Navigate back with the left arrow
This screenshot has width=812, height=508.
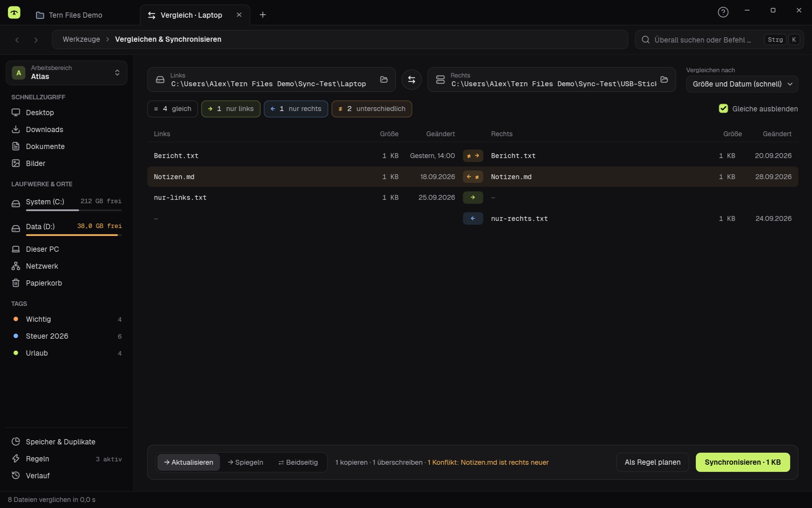(17, 40)
